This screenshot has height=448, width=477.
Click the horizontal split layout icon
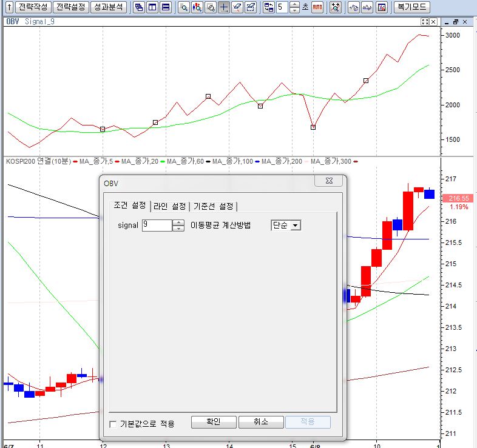(165, 7)
